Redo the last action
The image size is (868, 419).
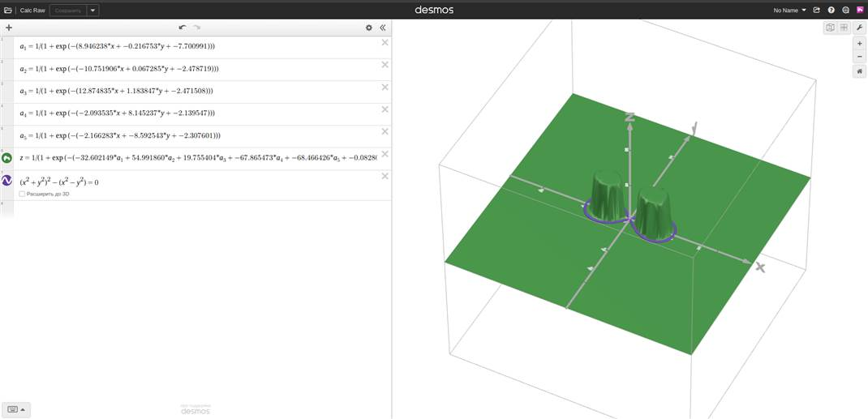tap(196, 27)
